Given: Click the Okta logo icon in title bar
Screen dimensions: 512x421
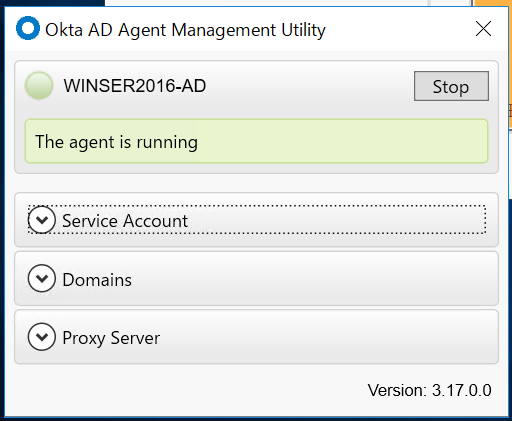Looking at the screenshot, I should [28, 28].
